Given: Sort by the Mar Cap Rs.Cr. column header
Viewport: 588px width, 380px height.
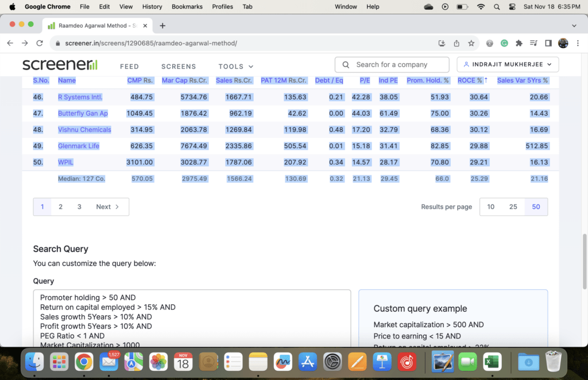Looking at the screenshot, I should (x=184, y=80).
